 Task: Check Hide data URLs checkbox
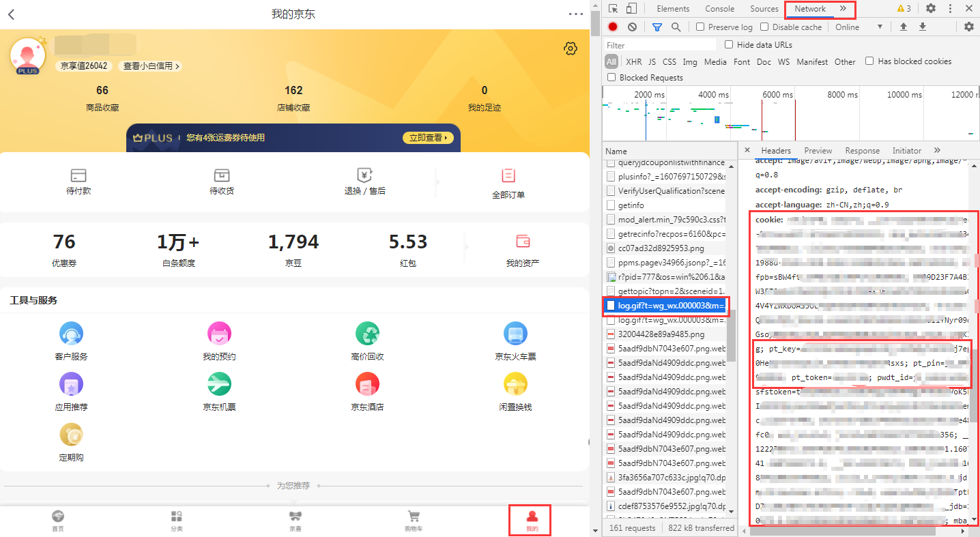(x=729, y=45)
